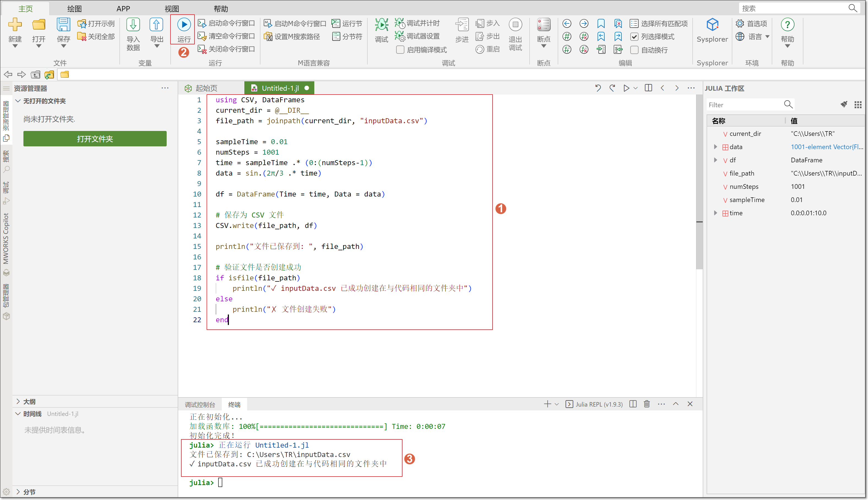Click the green 打开文件夹 button

[95, 139]
